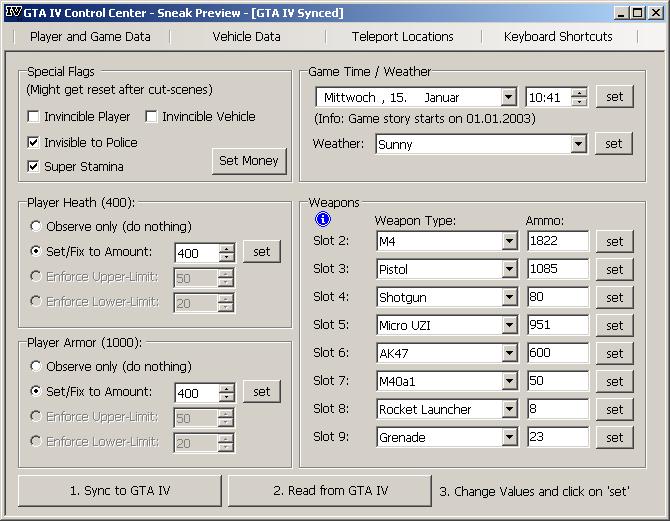Switch to Vehicle Data tab
Screen dimensions: 670x521
tap(247, 37)
